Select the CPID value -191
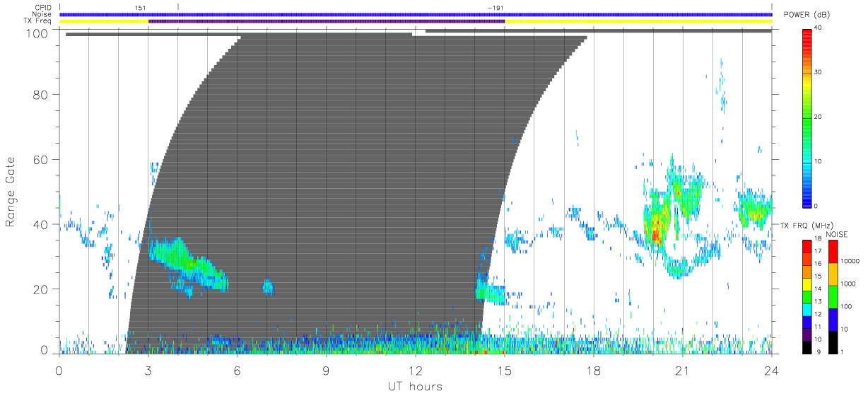 [x=495, y=8]
